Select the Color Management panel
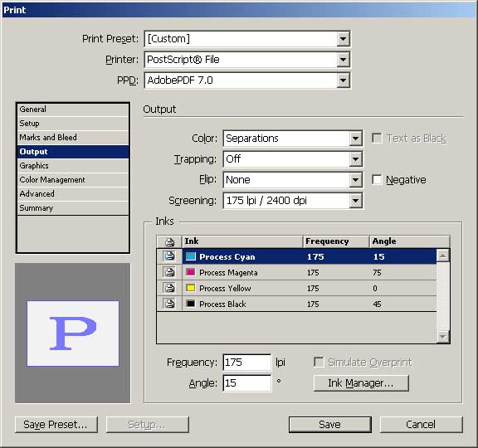The image size is (478, 448). point(73,180)
